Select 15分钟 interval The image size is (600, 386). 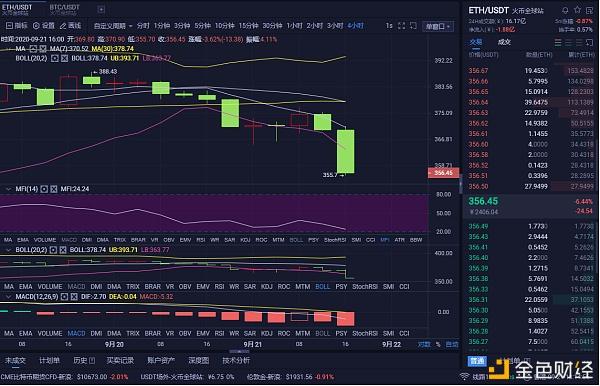248,26
